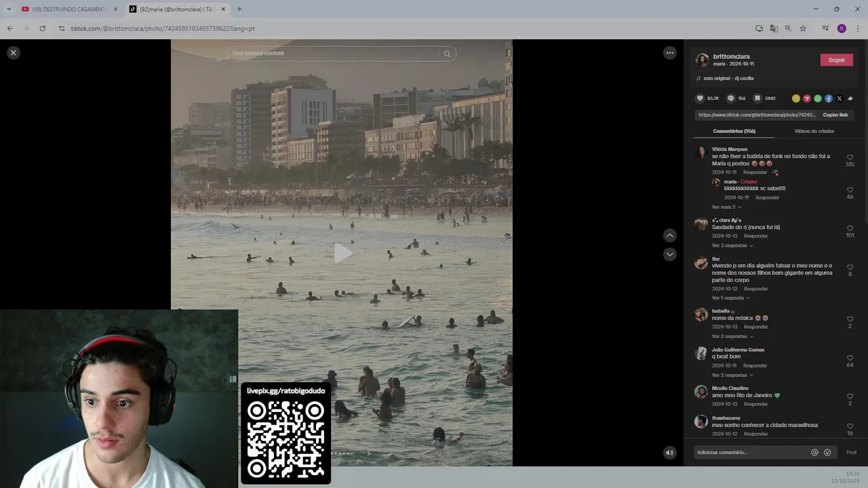Open Chrome profile avatar
The height and width of the screenshot is (488, 868).
pyautogui.click(x=842, y=28)
